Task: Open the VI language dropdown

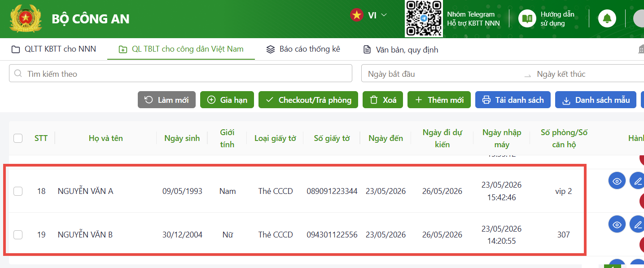Action: click(x=377, y=15)
